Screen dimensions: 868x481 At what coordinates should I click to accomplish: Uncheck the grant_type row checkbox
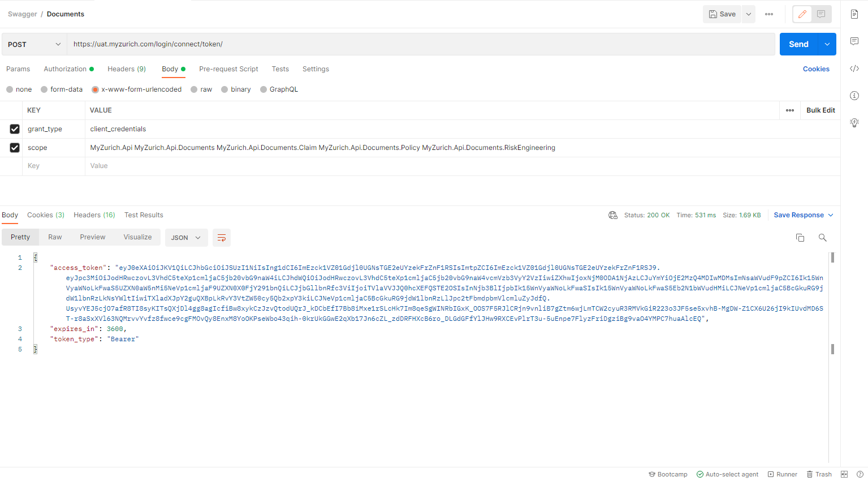tap(15, 129)
